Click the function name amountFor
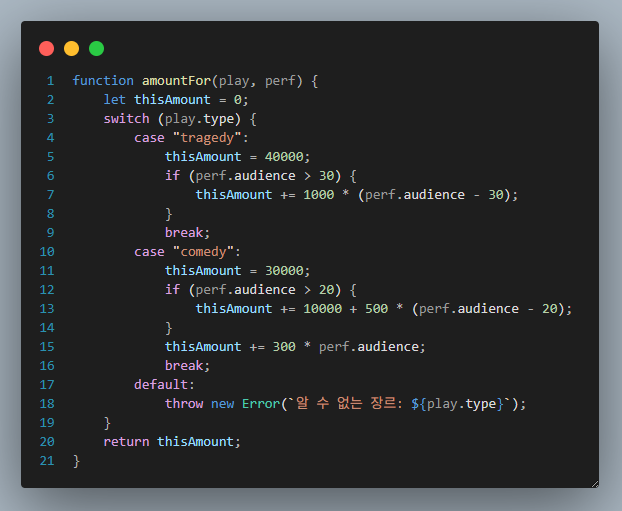 [x=177, y=81]
